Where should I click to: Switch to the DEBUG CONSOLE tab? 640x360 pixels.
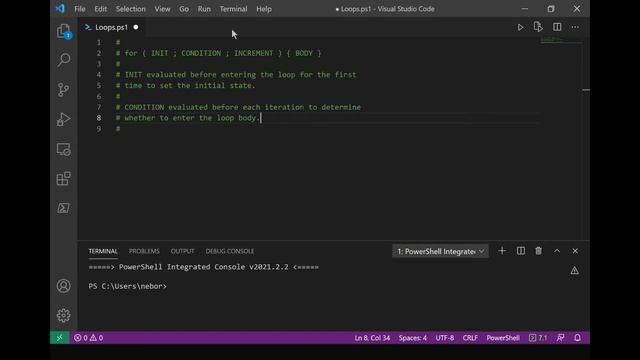pos(230,251)
